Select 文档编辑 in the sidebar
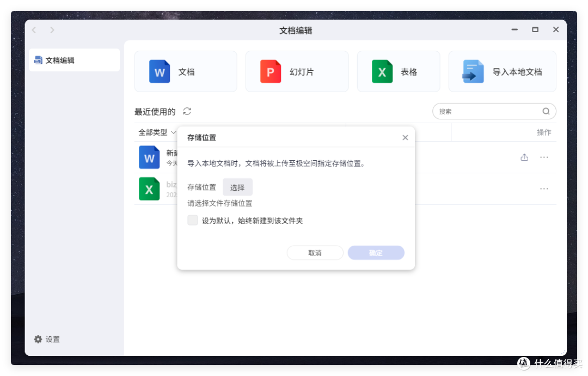This screenshot has width=588, height=376. point(74,60)
